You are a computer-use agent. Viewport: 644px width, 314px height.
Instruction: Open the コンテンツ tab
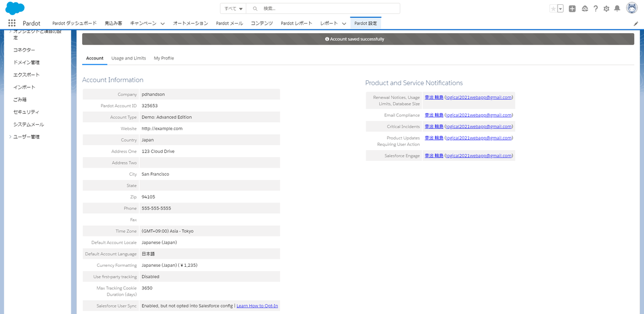tap(262, 23)
